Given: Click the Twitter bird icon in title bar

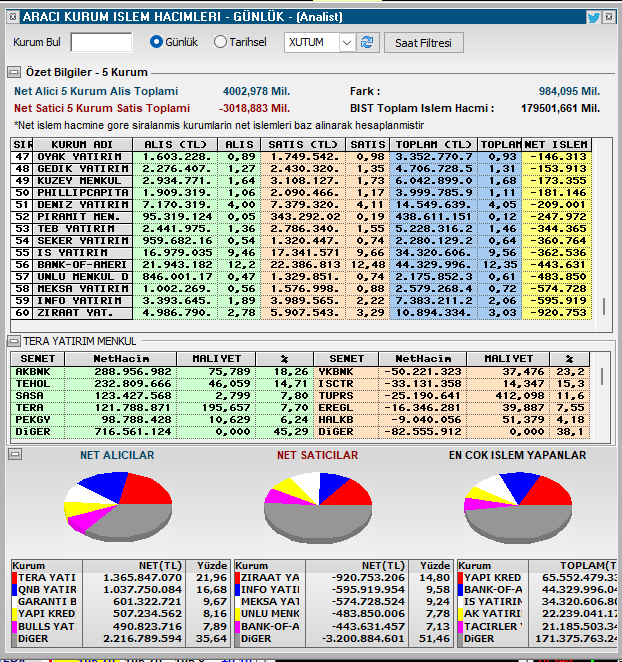Looking at the screenshot, I should [593, 18].
